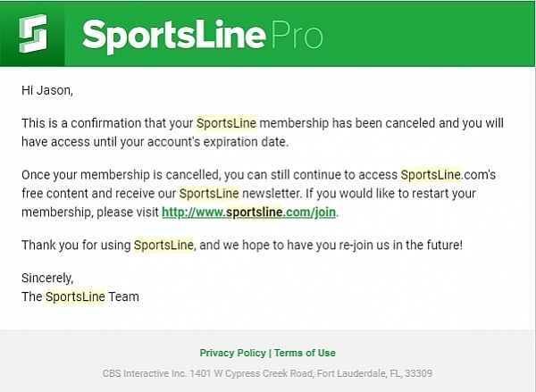The image size is (536, 392).
Task: Click the word "cancelled" in second paragraph
Action: click(x=192, y=175)
